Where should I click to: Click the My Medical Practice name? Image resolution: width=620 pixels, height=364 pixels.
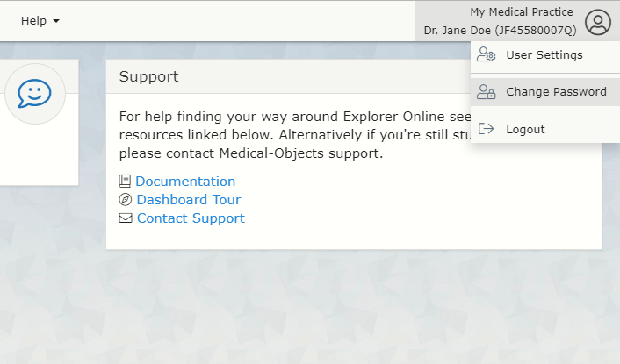point(521,12)
